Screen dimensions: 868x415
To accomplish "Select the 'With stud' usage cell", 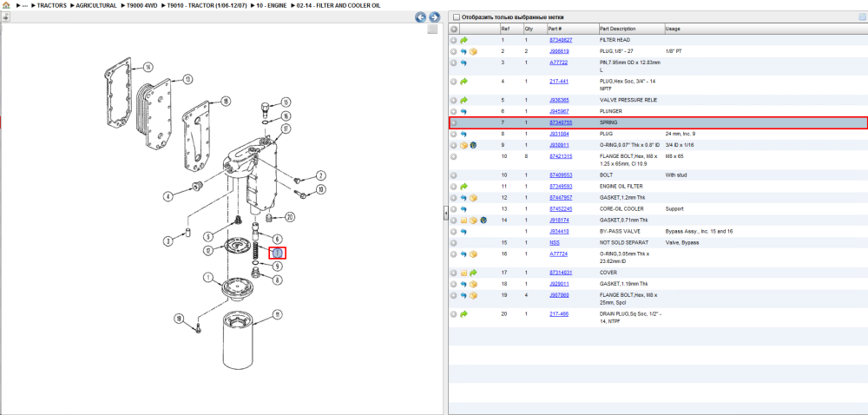I will pos(677,175).
